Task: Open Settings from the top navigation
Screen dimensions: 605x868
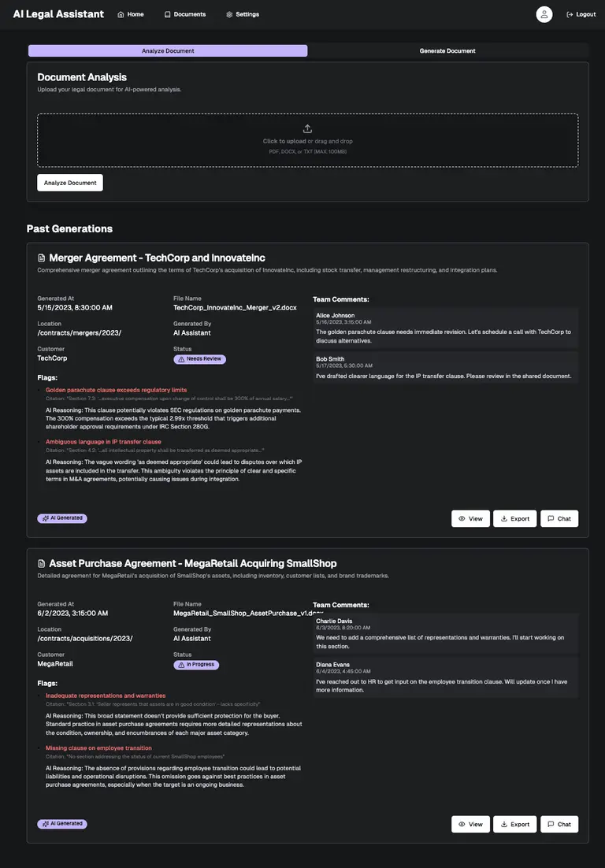Action: click(243, 14)
